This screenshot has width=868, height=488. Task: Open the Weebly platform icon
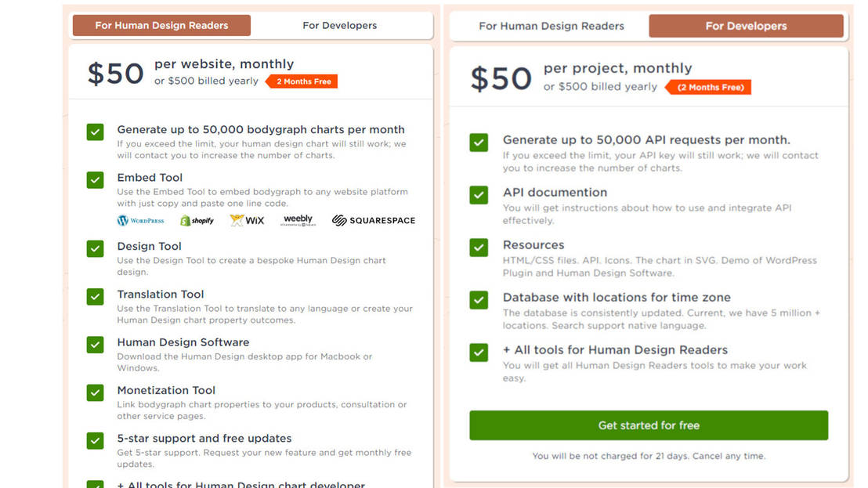pos(298,220)
